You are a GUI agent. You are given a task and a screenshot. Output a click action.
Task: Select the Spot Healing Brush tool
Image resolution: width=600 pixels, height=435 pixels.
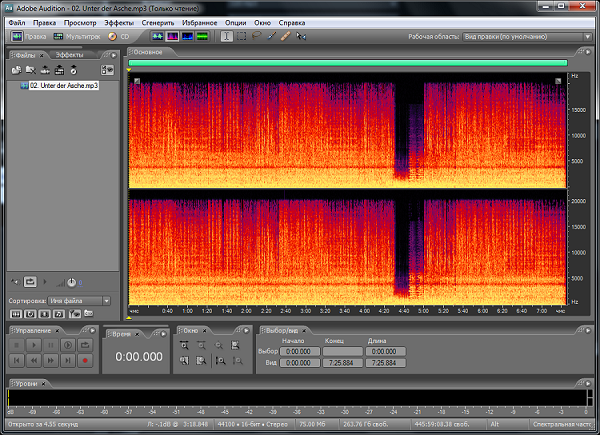tap(285, 36)
